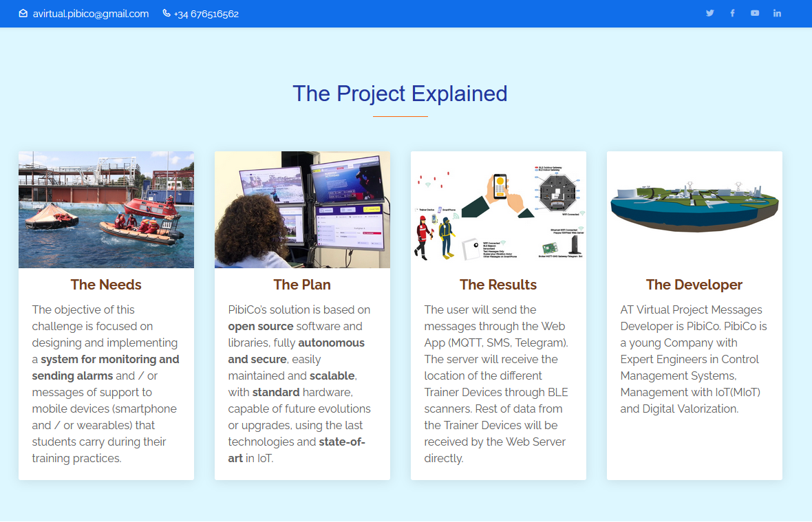This screenshot has width=812, height=522.
Task: Click text 'mobile devices (smartphone'
Action: pyautogui.click(x=104, y=409)
